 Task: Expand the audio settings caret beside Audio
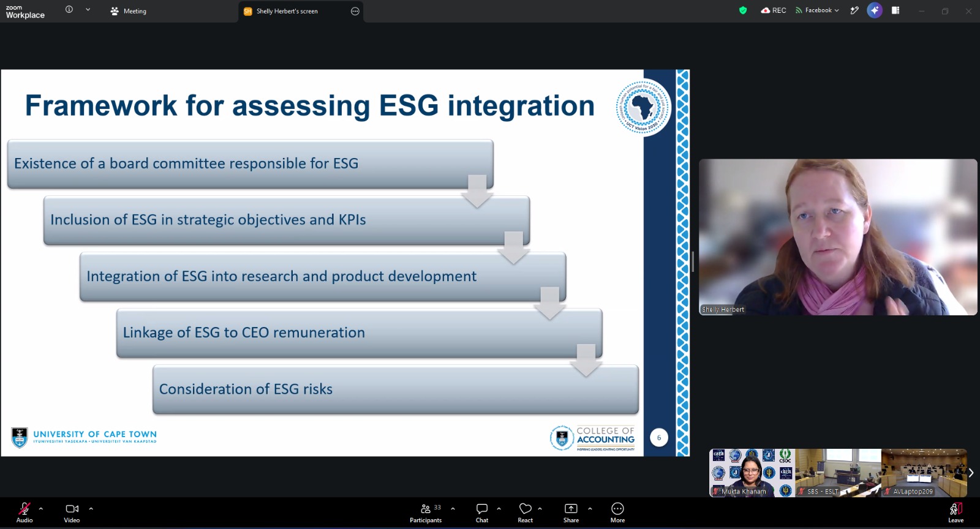[x=41, y=508]
